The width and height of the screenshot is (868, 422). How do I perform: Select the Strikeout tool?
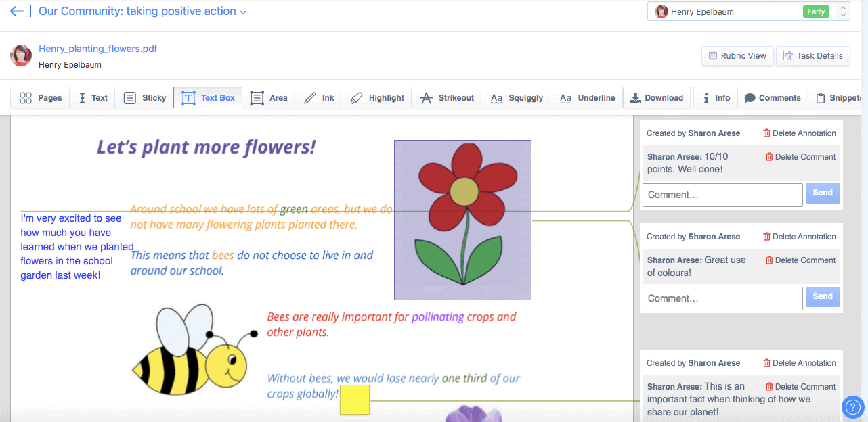click(447, 98)
